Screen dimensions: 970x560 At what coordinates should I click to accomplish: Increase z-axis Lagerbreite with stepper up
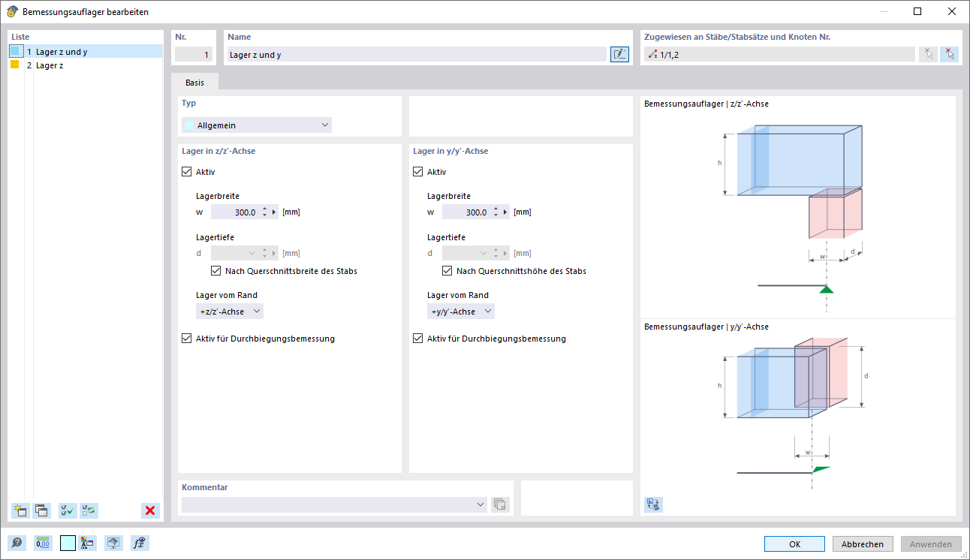[x=265, y=209]
